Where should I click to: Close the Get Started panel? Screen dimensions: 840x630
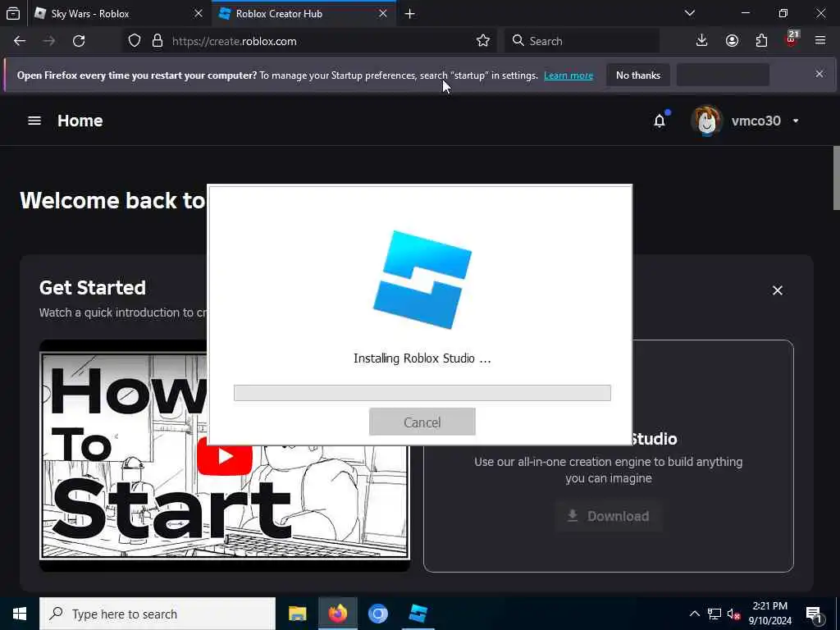(778, 290)
